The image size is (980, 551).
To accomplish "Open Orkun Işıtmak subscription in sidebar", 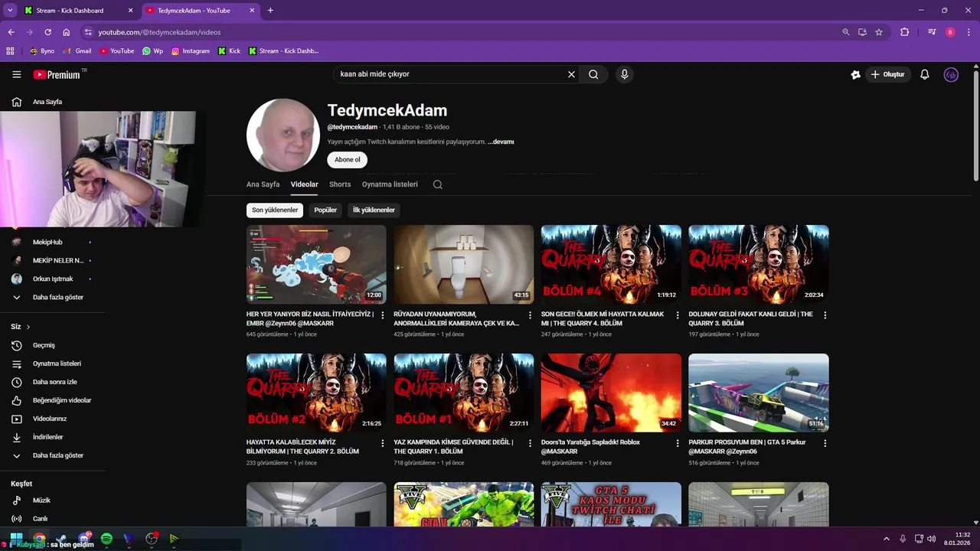I will click(x=52, y=279).
